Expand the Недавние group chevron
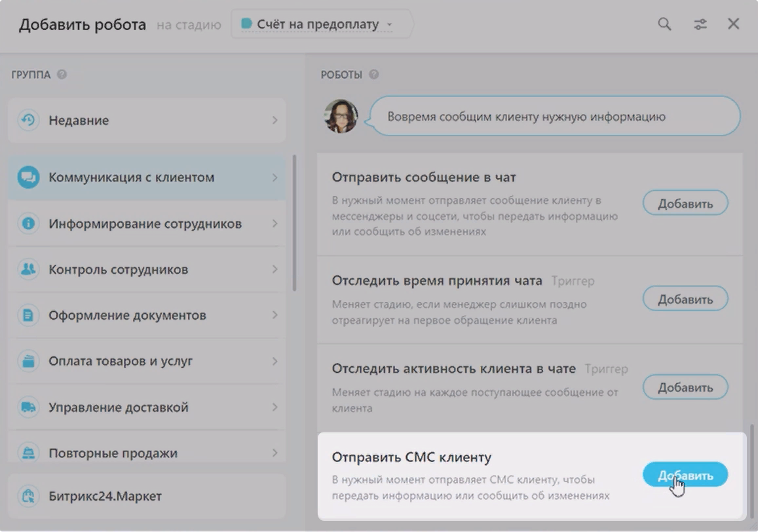The height and width of the screenshot is (532, 758). coord(275,121)
